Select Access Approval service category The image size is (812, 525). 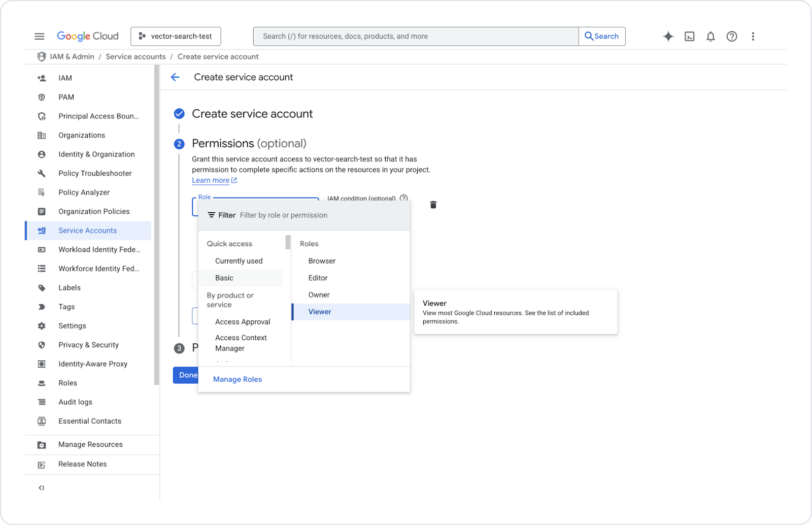pyautogui.click(x=243, y=322)
